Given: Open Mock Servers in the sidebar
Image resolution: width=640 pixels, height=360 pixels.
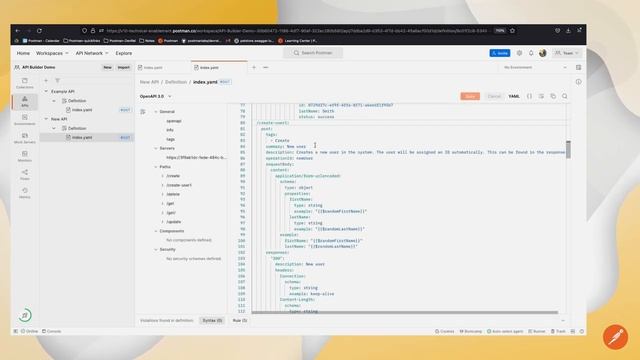Looking at the screenshot, I should (24, 138).
